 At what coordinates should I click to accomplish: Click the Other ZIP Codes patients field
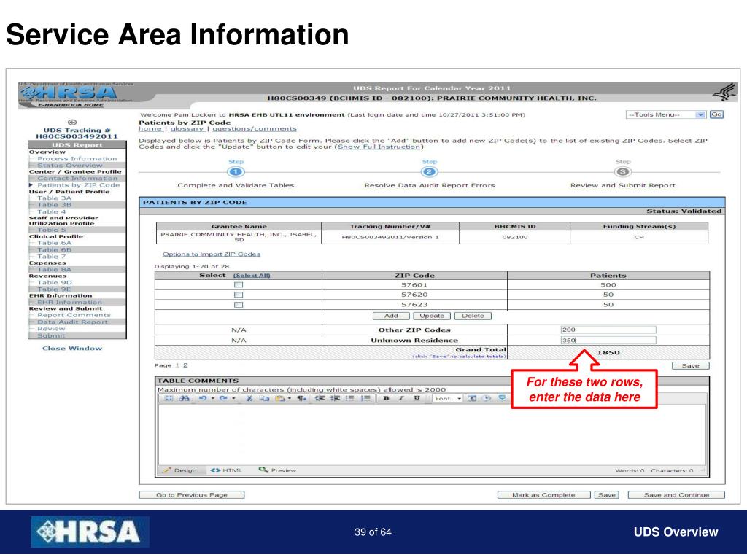pyautogui.click(x=608, y=330)
